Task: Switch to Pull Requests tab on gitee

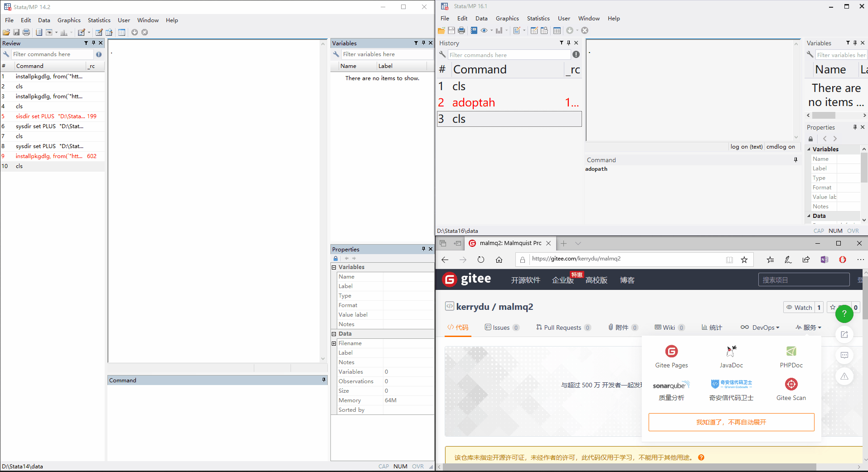Action: point(563,328)
